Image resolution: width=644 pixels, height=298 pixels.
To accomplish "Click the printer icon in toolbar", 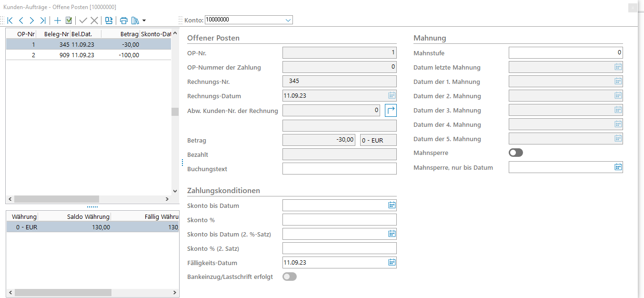I will pos(124,21).
